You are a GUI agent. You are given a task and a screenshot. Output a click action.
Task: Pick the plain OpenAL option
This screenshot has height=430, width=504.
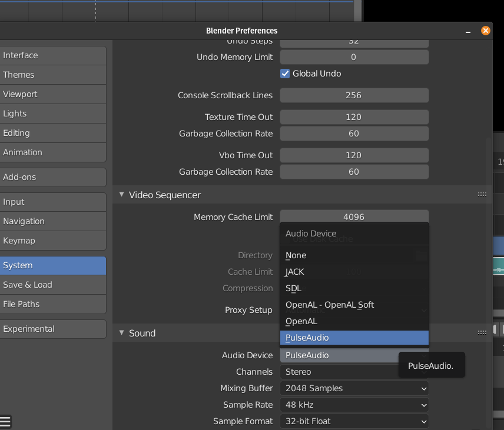click(354, 321)
